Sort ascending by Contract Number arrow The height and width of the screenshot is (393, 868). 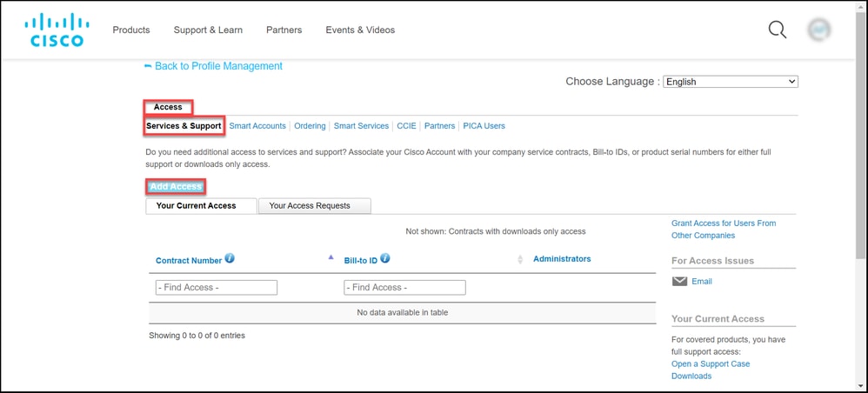(x=331, y=256)
